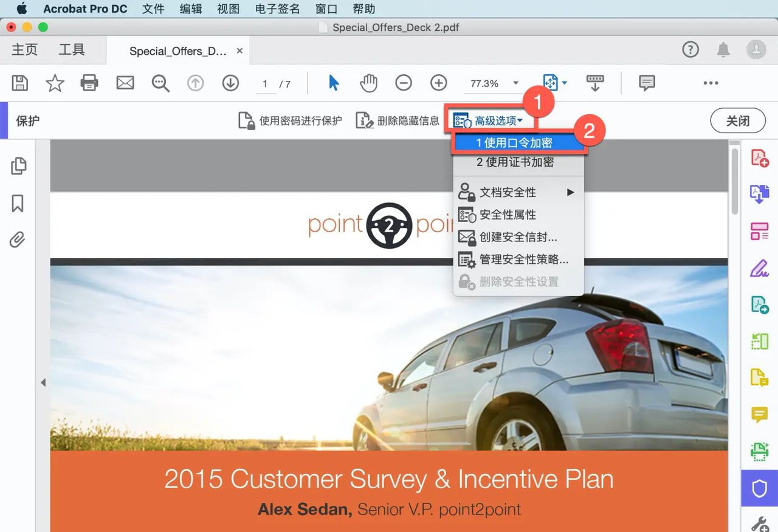Collapse the left navigation pane arrow
Screen dimensions: 778x532
point(43,382)
